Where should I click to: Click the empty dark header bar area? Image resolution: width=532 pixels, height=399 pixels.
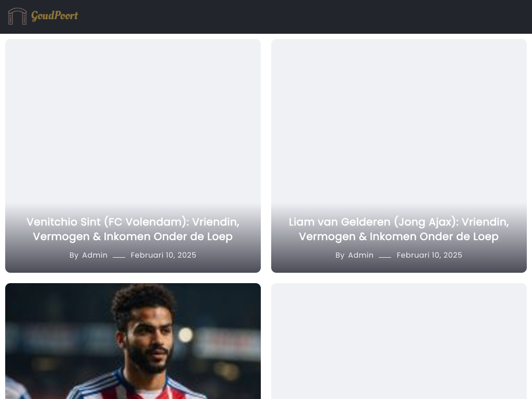(x=305, y=17)
